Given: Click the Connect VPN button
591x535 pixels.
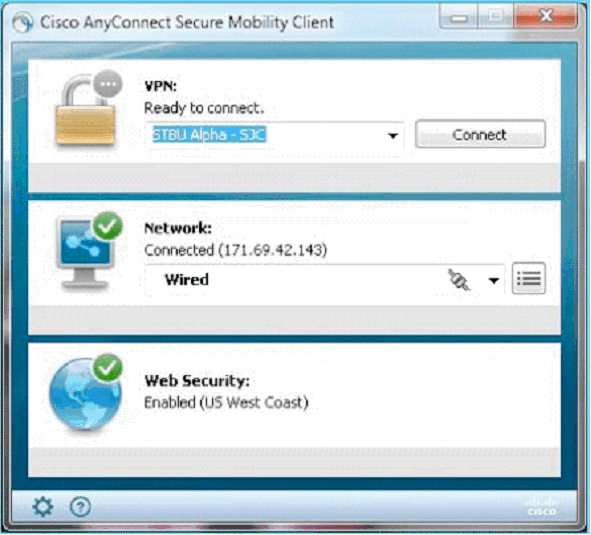Looking at the screenshot, I should (480, 134).
